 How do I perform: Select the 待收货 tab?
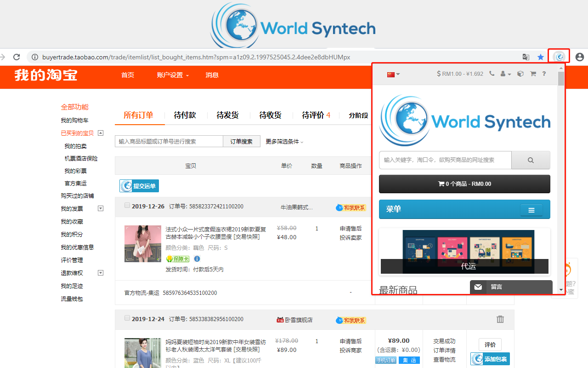tap(271, 115)
